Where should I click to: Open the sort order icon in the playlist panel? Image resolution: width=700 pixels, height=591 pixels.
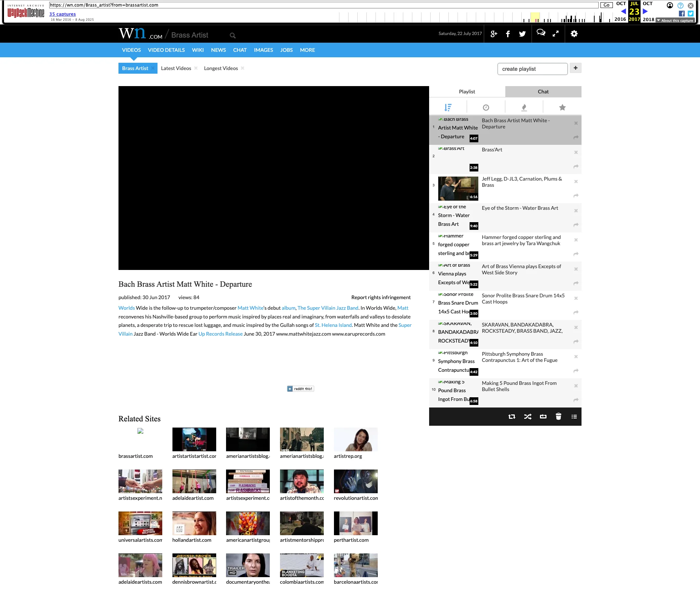tap(448, 107)
